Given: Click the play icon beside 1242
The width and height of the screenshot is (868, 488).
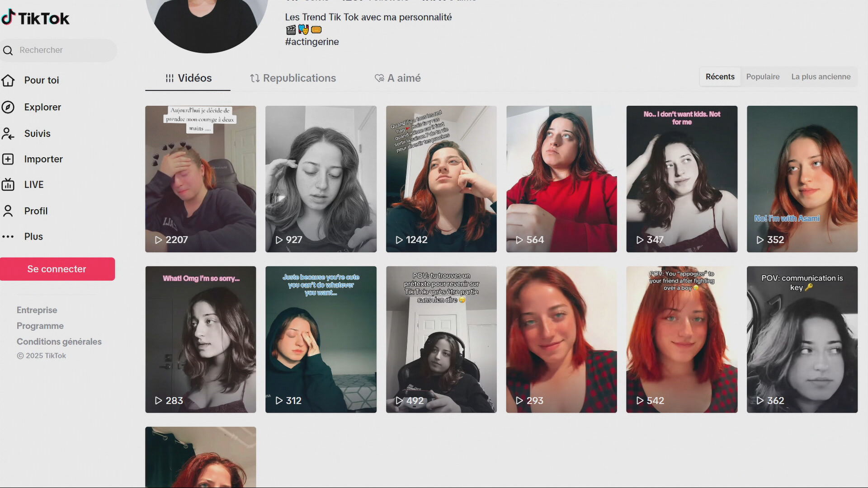Looking at the screenshot, I should (x=399, y=240).
